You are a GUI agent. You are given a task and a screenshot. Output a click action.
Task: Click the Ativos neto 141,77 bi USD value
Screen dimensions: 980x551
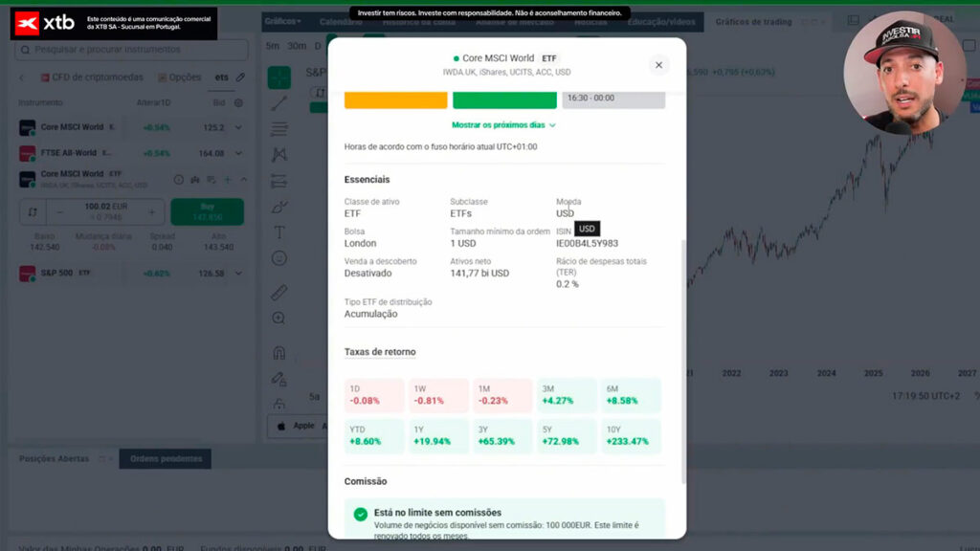(479, 274)
